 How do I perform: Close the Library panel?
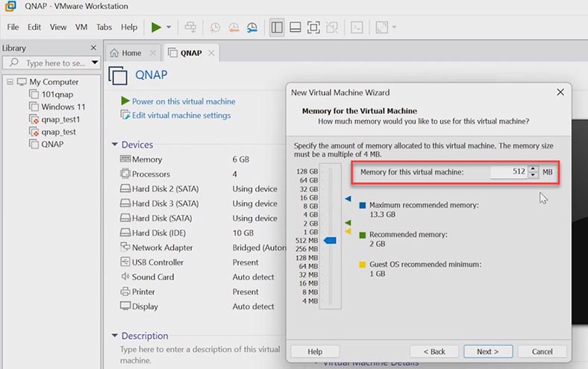click(x=93, y=48)
